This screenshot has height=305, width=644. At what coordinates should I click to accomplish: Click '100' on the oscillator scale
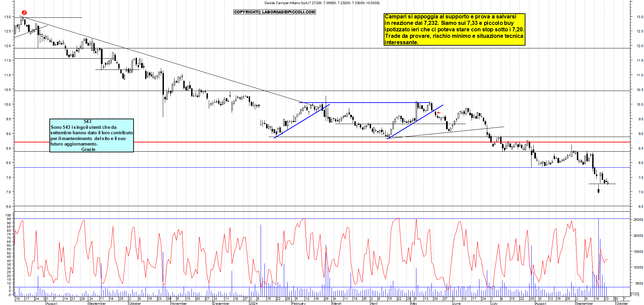click(x=8, y=215)
